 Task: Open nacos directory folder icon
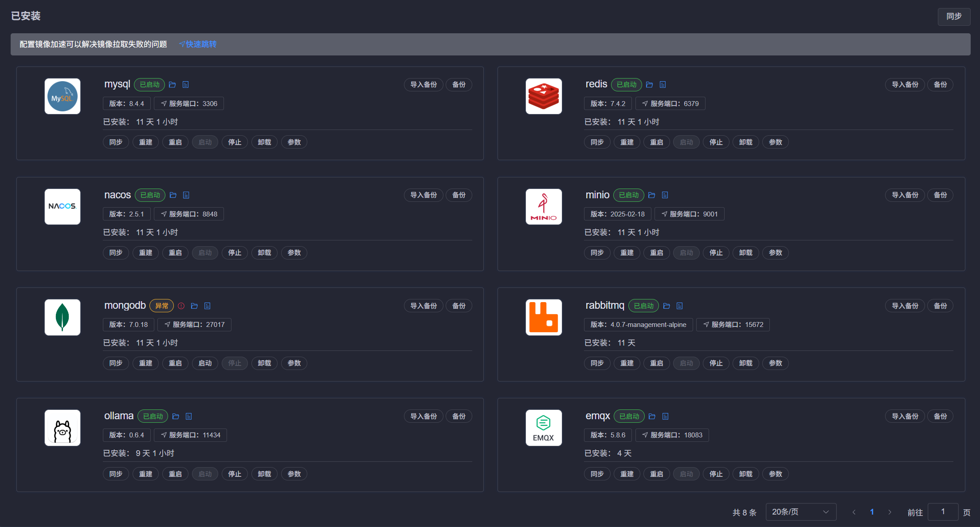click(173, 195)
